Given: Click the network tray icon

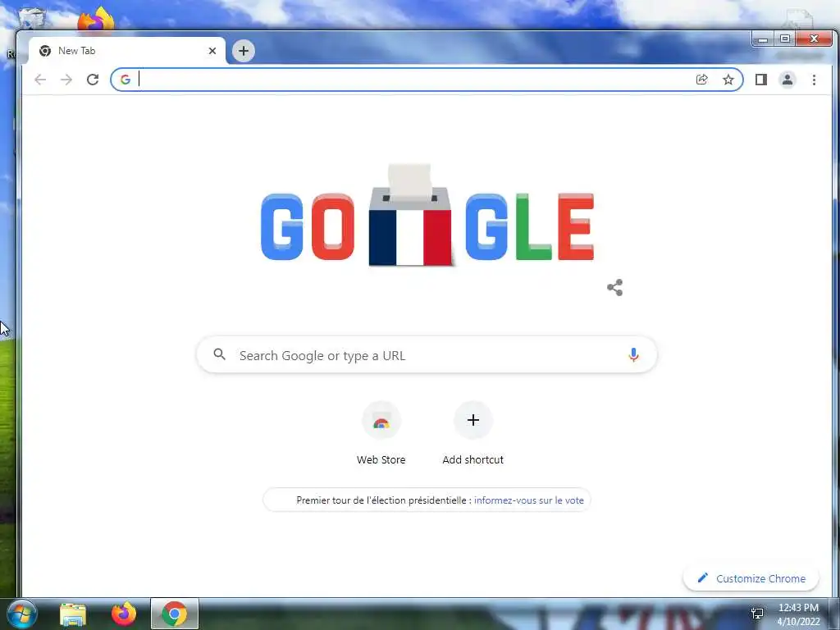Looking at the screenshot, I should click(x=757, y=614).
